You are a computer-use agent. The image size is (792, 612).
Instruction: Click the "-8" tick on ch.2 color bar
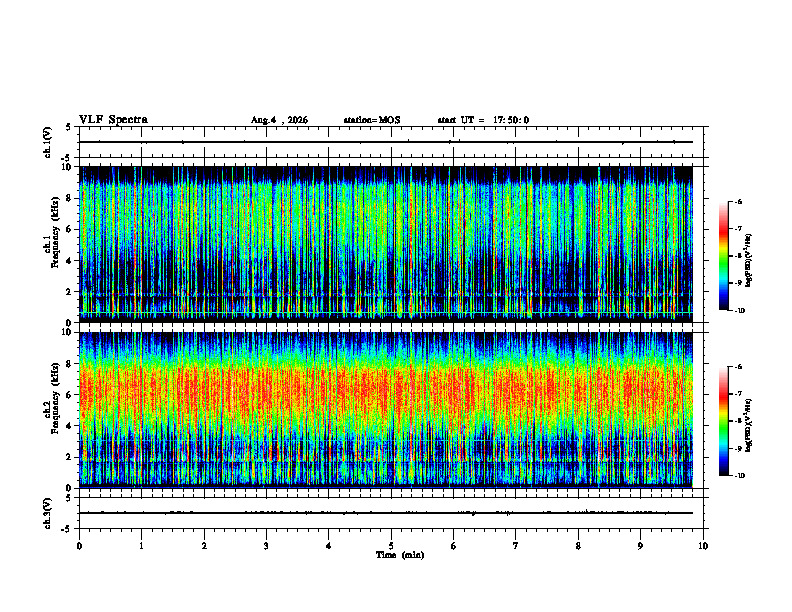(738, 421)
